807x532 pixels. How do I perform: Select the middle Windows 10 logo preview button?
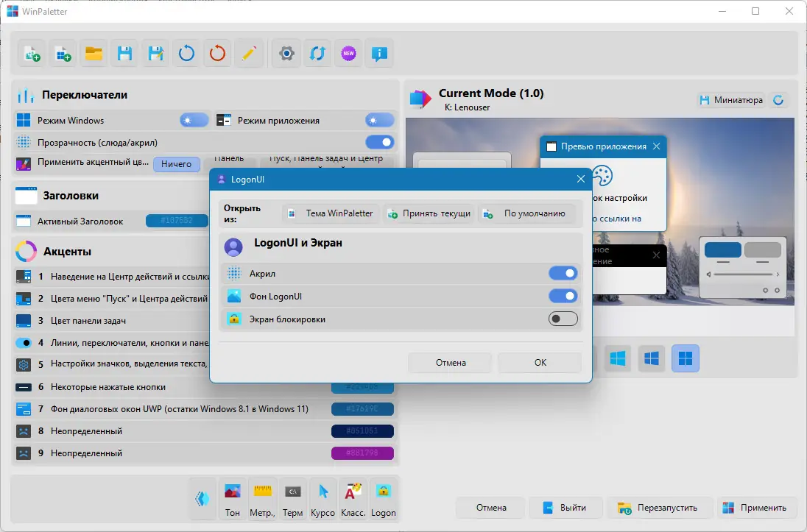652,358
